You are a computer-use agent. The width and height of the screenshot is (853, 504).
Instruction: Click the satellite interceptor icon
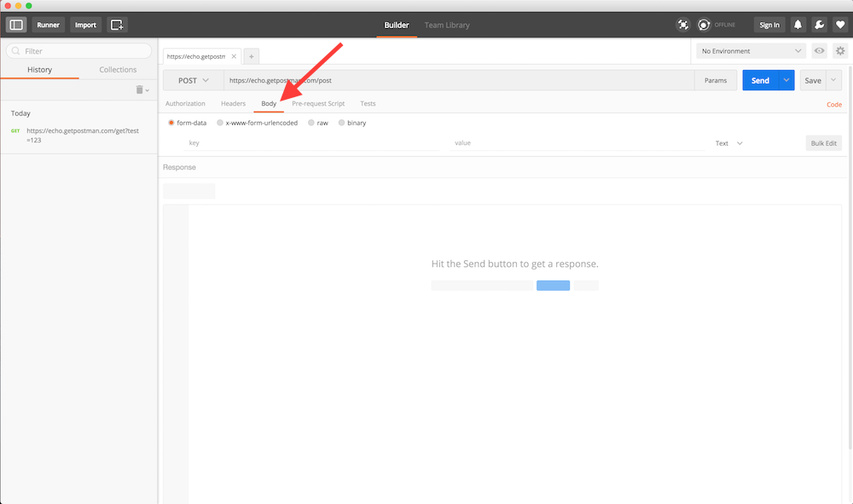pos(682,25)
